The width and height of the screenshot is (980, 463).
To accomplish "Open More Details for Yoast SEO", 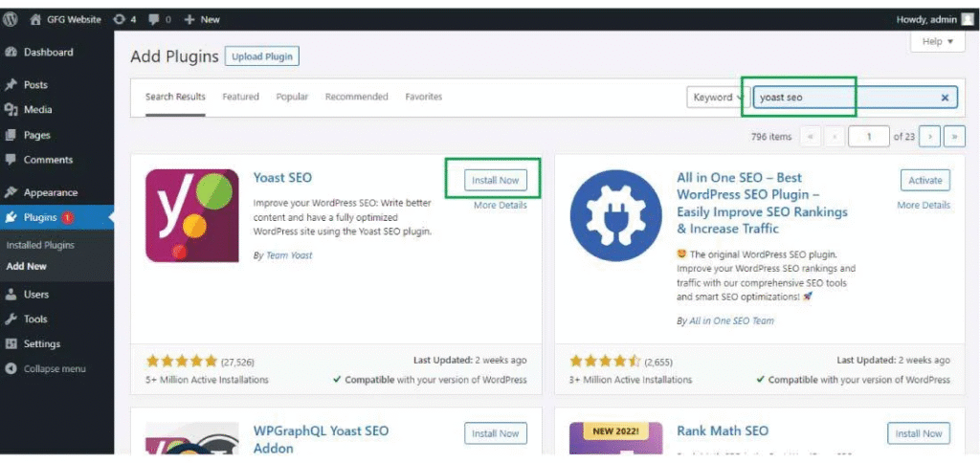I will pyautogui.click(x=500, y=205).
